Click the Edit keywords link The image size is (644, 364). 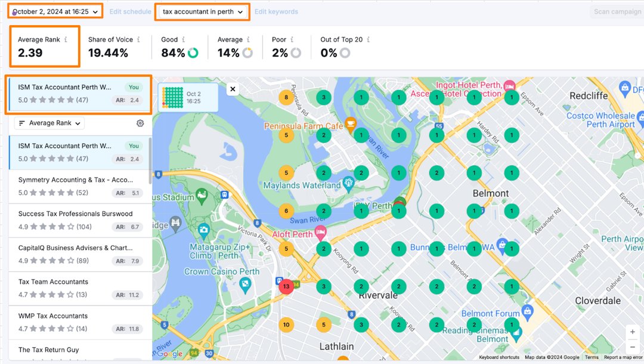point(277,11)
